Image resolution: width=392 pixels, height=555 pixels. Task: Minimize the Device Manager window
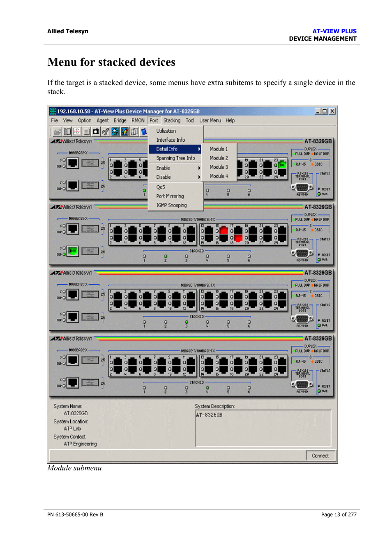[318, 111]
